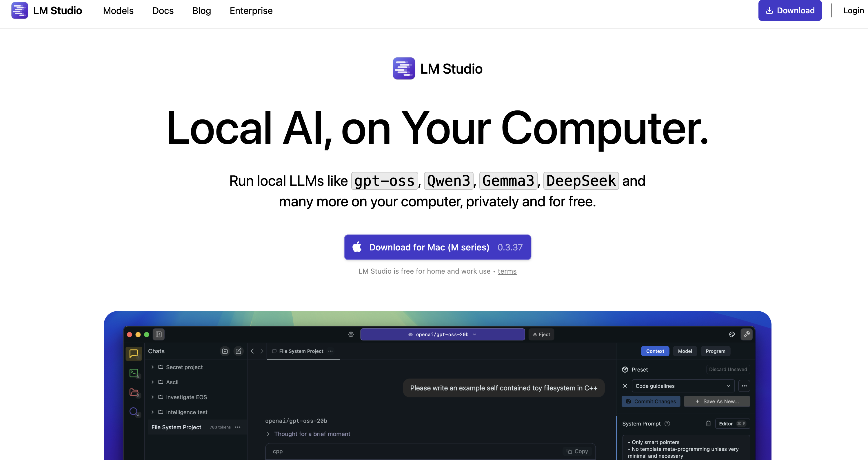Click the large LM Studio logo above the headline
The height and width of the screenshot is (460, 868).
coord(437,68)
